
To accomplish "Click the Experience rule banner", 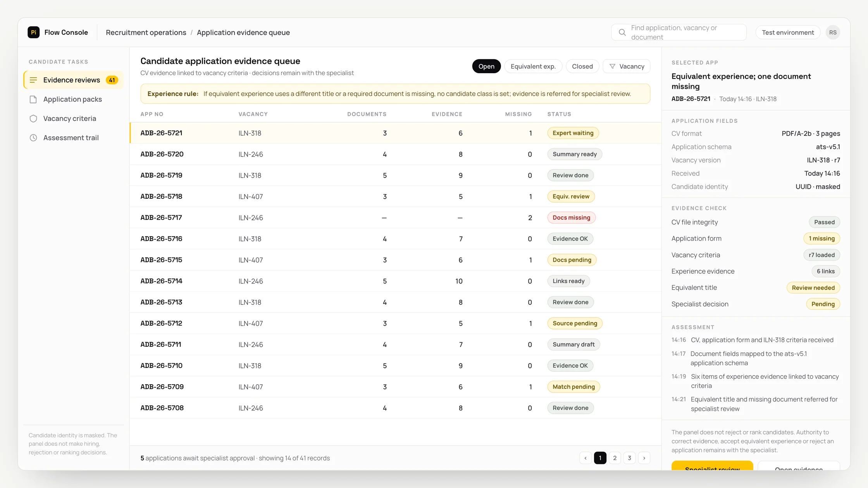I will tap(395, 94).
